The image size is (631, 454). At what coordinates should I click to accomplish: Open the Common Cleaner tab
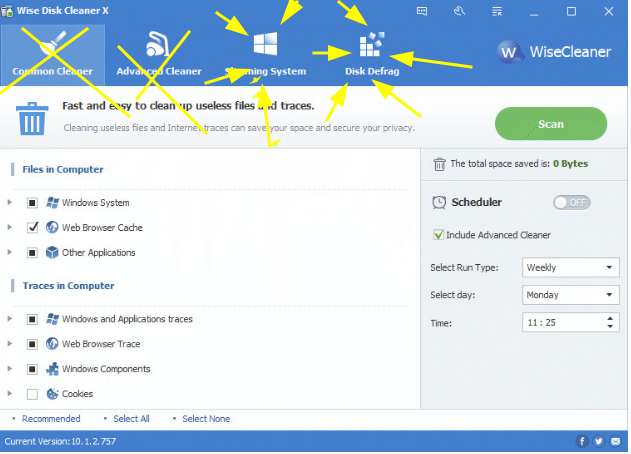(53, 55)
